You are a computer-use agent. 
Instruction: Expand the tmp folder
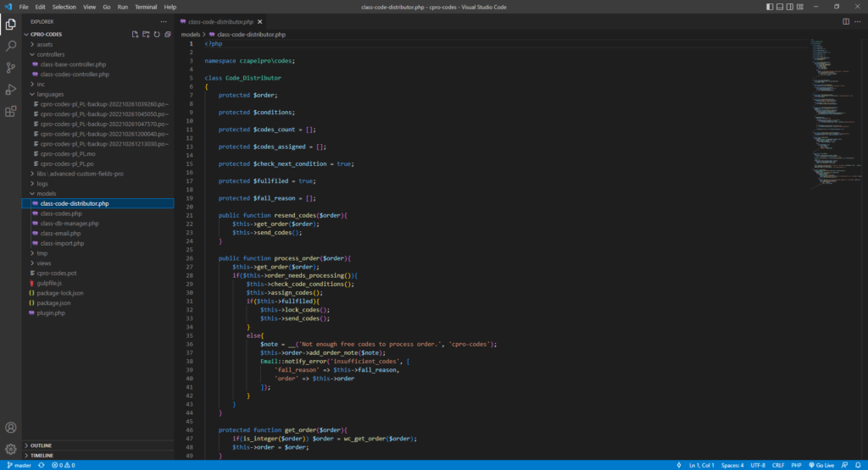42,253
